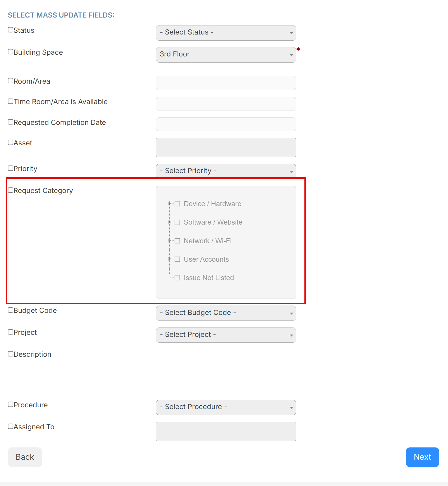This screenshot has height=486, width=448.
Task: Tick Time Room/Area is Available checkbox
Action: click(11, 101)
